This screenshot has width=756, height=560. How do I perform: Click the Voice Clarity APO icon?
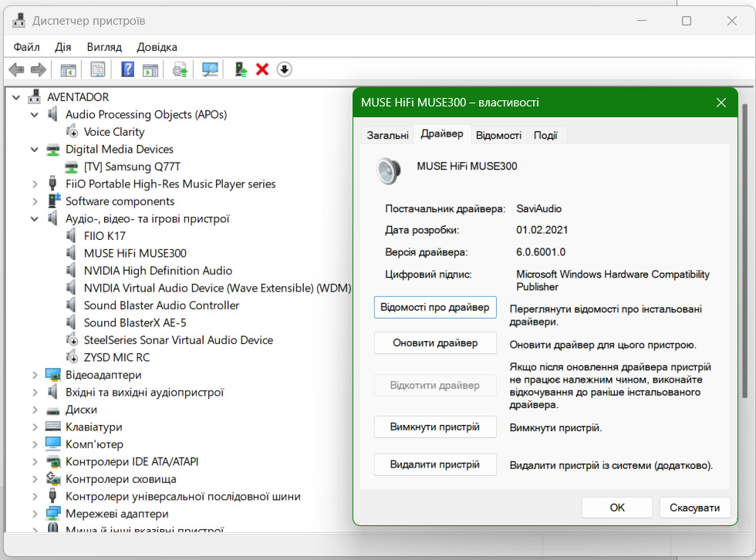(x=72, y=131)
